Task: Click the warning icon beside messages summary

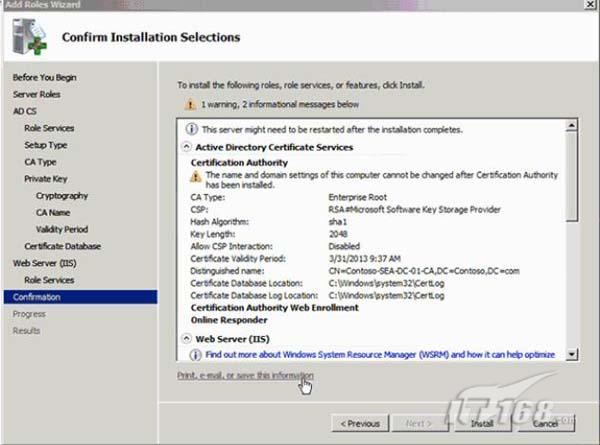Action: [x=190, y=103]
